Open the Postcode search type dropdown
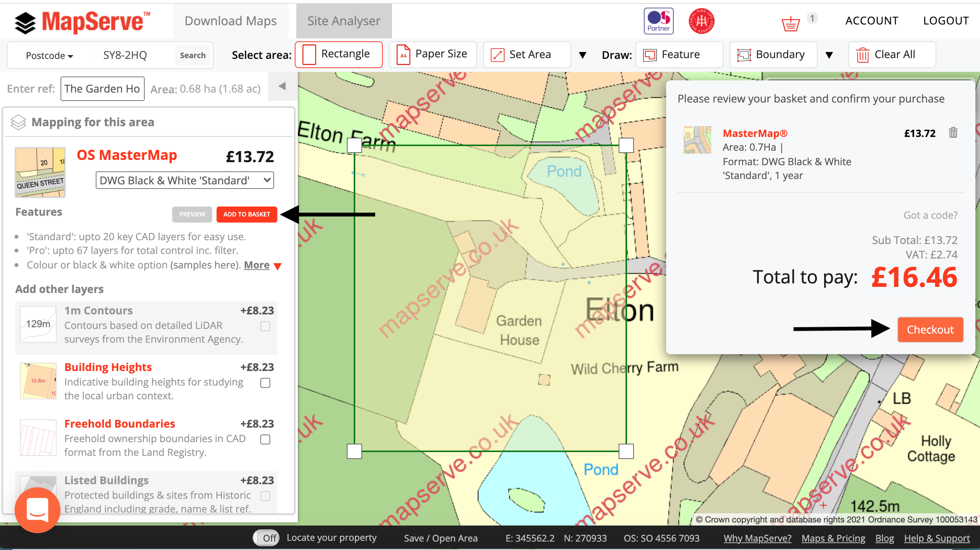The image size is (980, 550). pyautogui.click(x=49, y=56)
